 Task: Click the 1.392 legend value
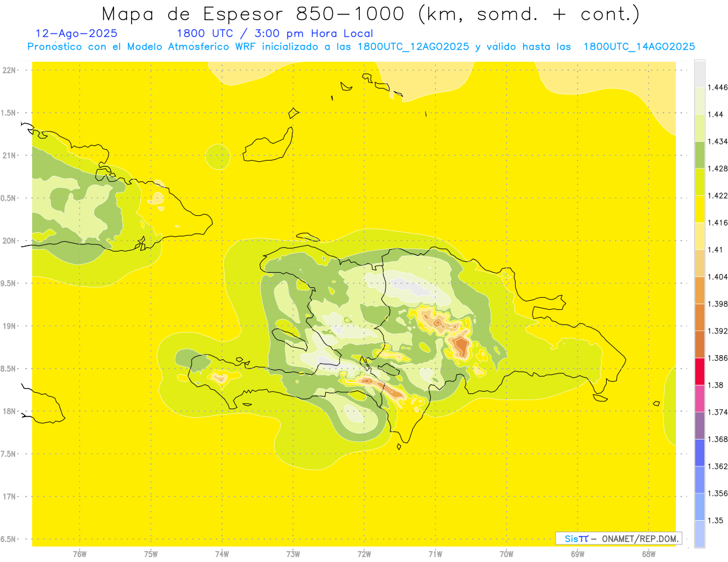(719, 331)
